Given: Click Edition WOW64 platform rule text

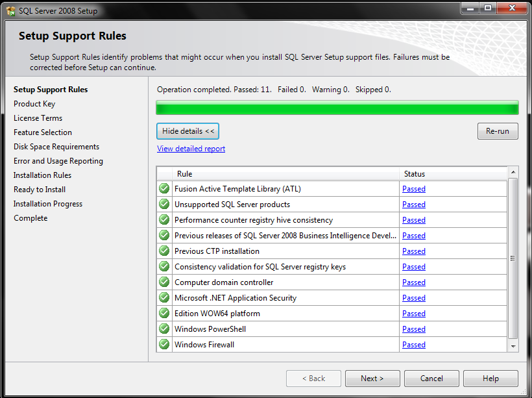Looking at the screenshot, I should pos(217,314).
